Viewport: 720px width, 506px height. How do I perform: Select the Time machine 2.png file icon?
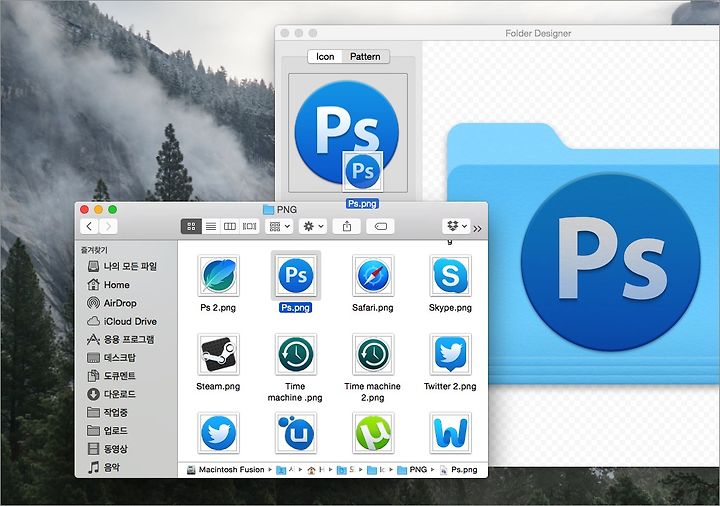pyautogui.click(x=373, y=354)
